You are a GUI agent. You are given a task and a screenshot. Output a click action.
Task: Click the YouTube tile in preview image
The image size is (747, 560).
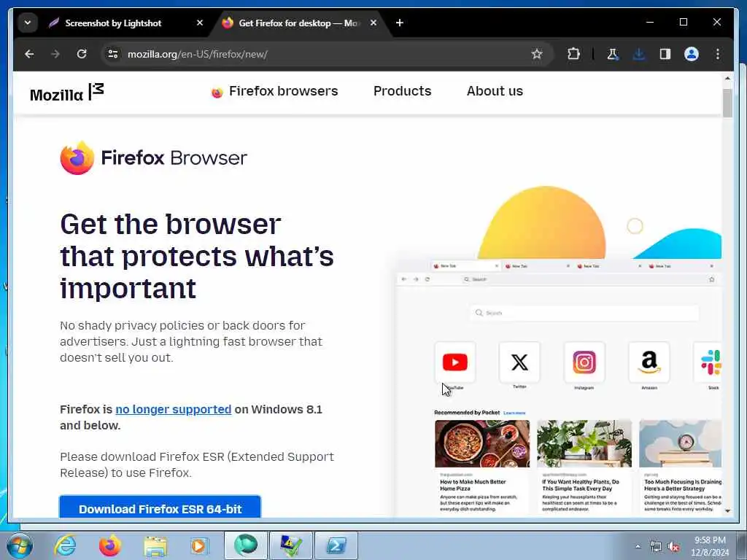pos(455,362)
